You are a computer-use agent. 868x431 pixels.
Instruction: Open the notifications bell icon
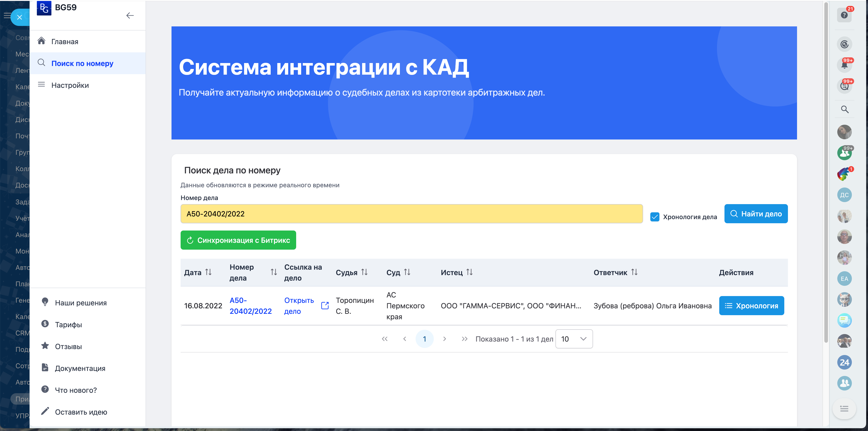844,65
